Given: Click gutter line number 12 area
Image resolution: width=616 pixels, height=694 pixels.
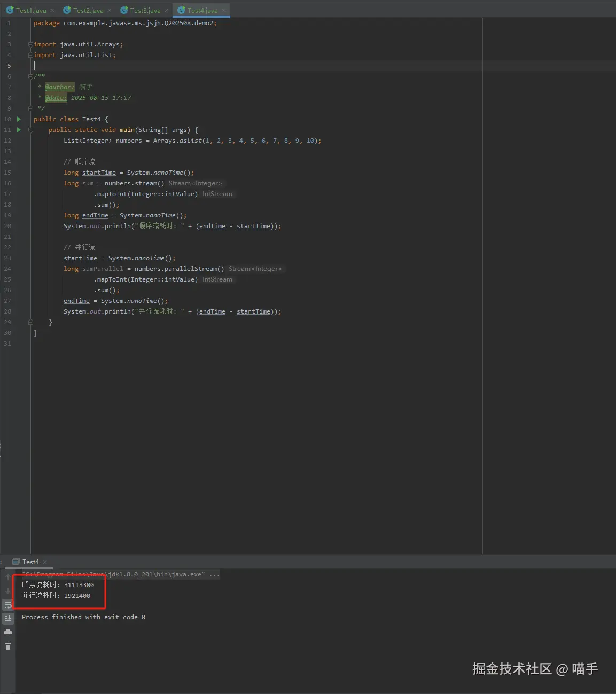Looking at the screenshot, I should coord(7,141).
